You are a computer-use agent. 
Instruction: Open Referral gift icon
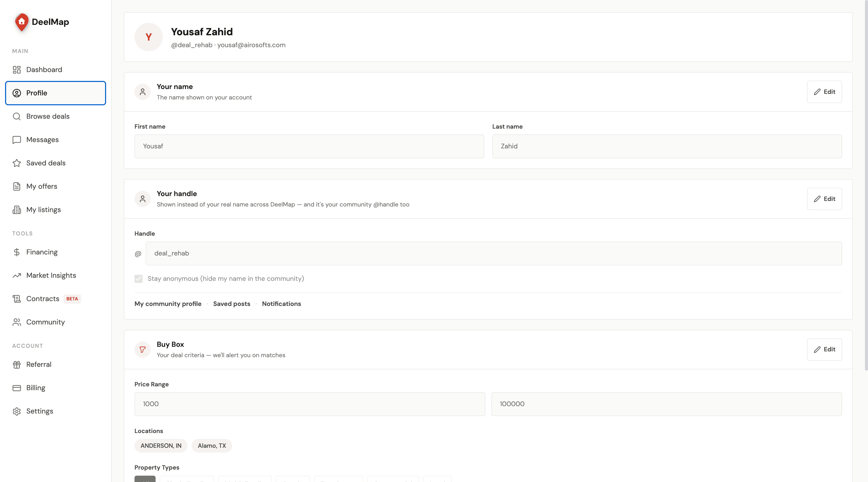16,365
